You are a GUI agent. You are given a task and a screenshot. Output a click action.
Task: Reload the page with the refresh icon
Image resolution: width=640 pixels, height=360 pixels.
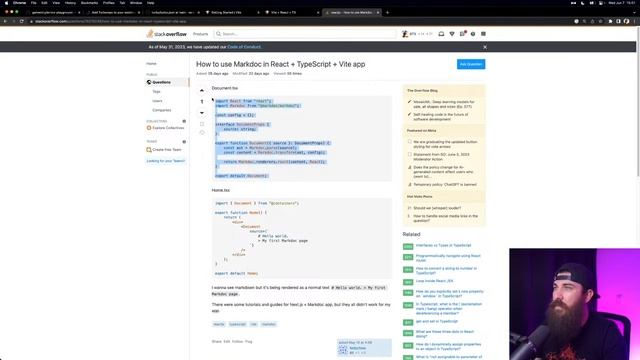tap(22, 21)
